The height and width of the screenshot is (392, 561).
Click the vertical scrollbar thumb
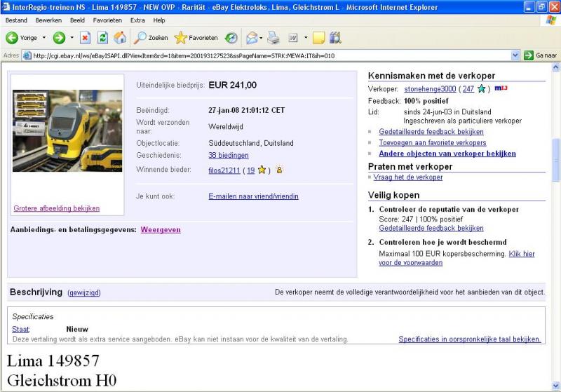555,160
